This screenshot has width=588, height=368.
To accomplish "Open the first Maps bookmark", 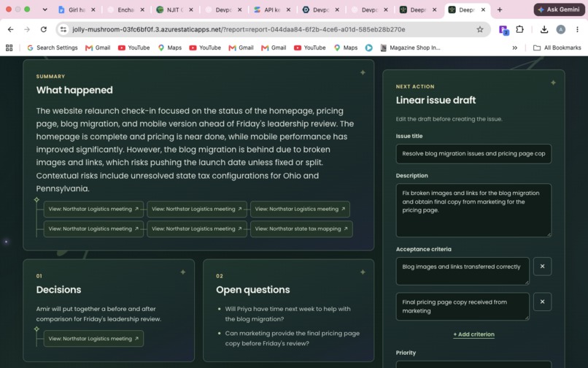I will click(x=170, y=47).
